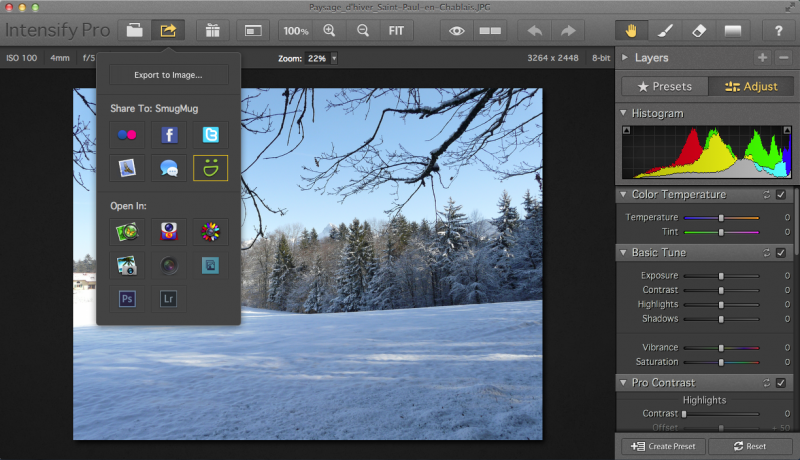The height and width of the screenshot is (460, 800).
Task: Disable the Color Temperature checkbox
Action: pyautogui.click(x=781, y=195)
